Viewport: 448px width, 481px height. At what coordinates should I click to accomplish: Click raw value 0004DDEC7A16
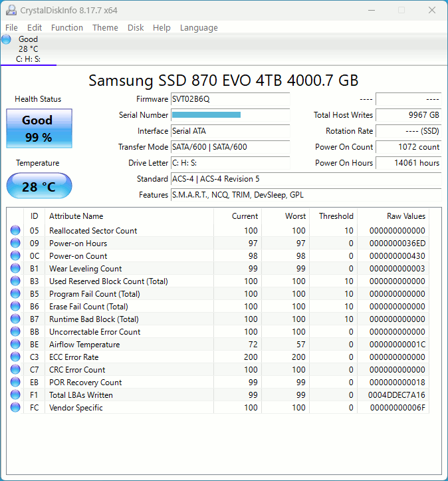397,395
